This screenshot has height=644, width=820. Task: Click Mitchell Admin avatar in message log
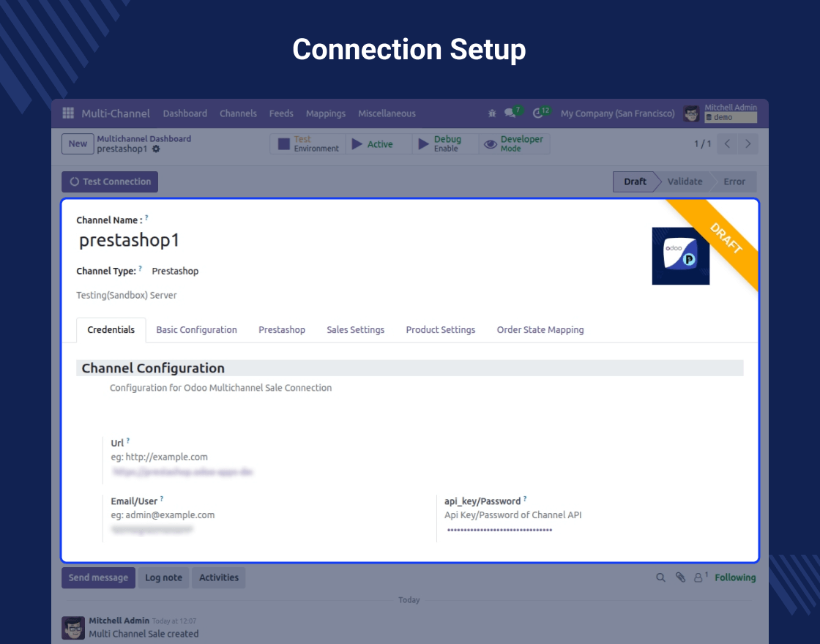pos(73,627)
